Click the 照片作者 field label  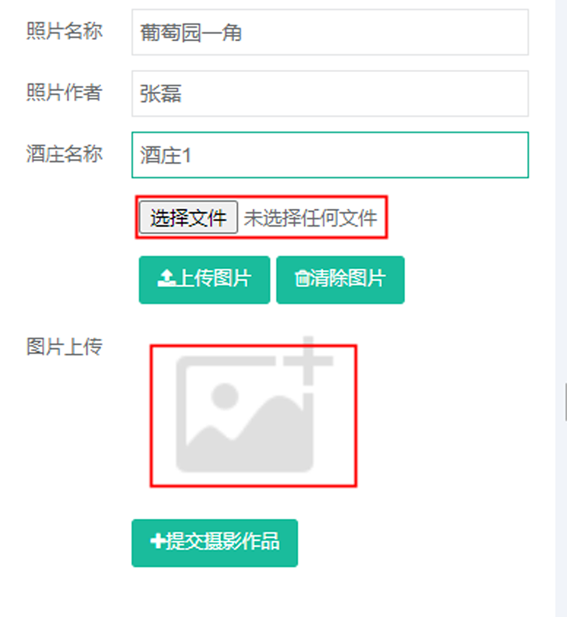[65, 92]
